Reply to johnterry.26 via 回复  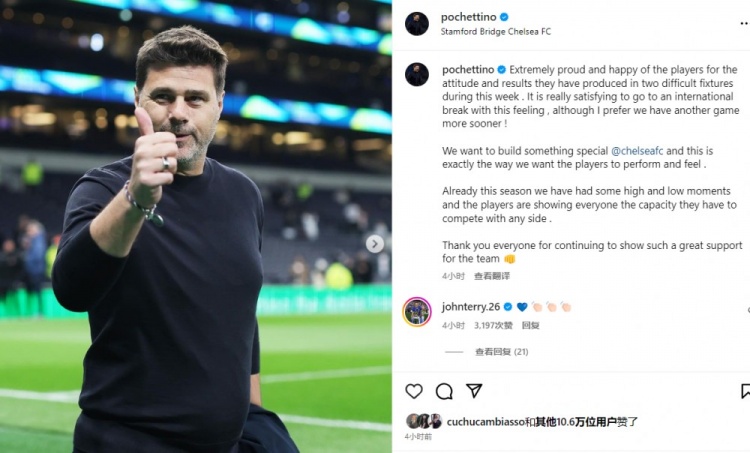[x=530, y=325]
